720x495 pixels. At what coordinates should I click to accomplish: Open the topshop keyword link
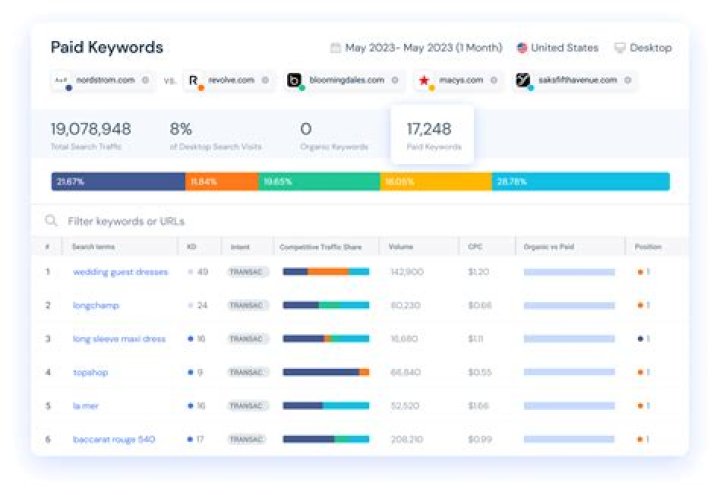[90, 372]
